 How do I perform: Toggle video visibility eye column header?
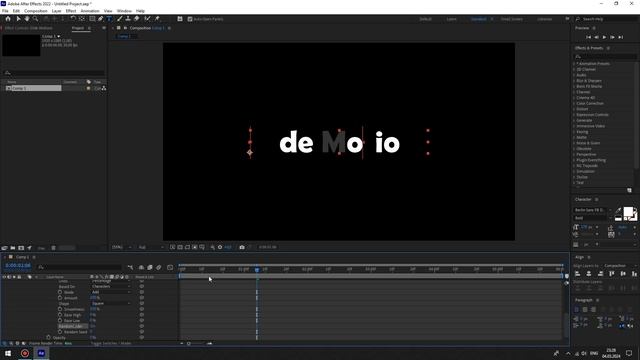(x=4, y=277)
